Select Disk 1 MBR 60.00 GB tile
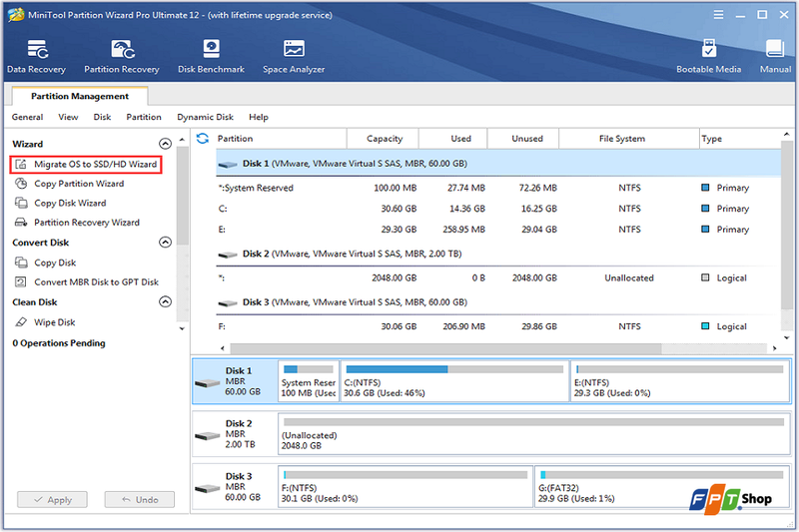Viewport: 799px width, 532px height. [236, 381]
